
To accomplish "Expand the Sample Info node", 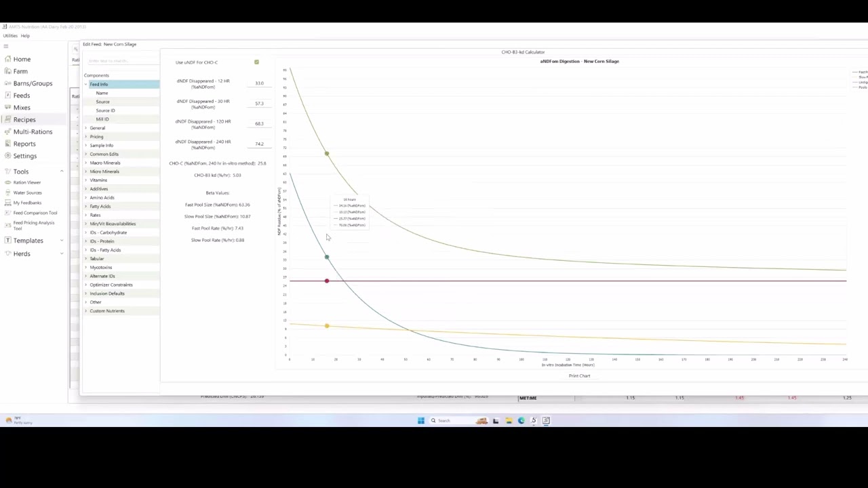I will [x=86, y=146].
